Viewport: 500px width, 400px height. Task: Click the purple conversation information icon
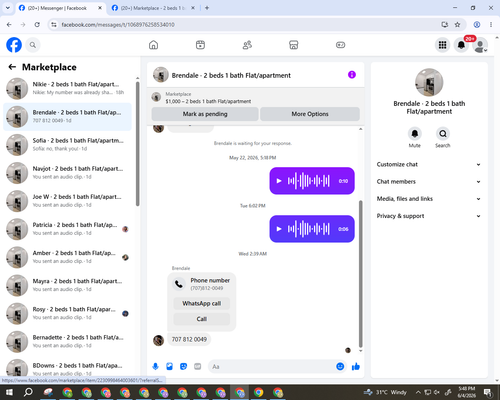pos(352,75)
